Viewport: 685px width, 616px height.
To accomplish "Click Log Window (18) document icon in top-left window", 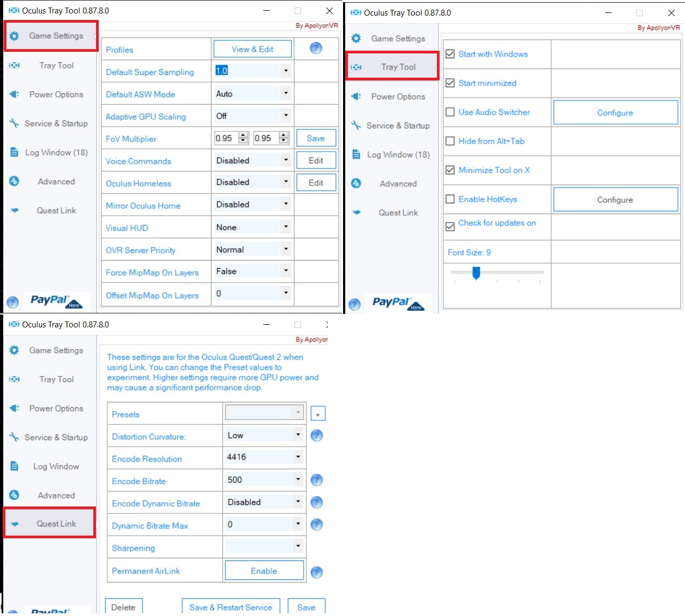I will [14, 152].
